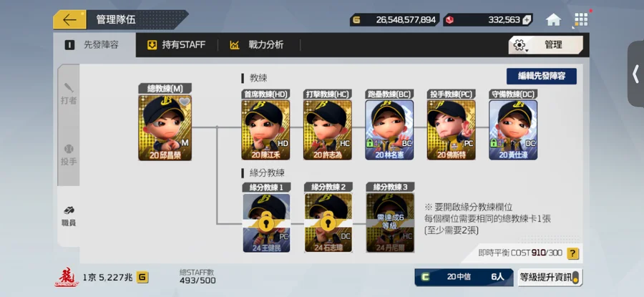Image resolution: width=644 pixels, height=297 pixels.
Task: Open the grid menu icon
Action: [x=581, y=20]
